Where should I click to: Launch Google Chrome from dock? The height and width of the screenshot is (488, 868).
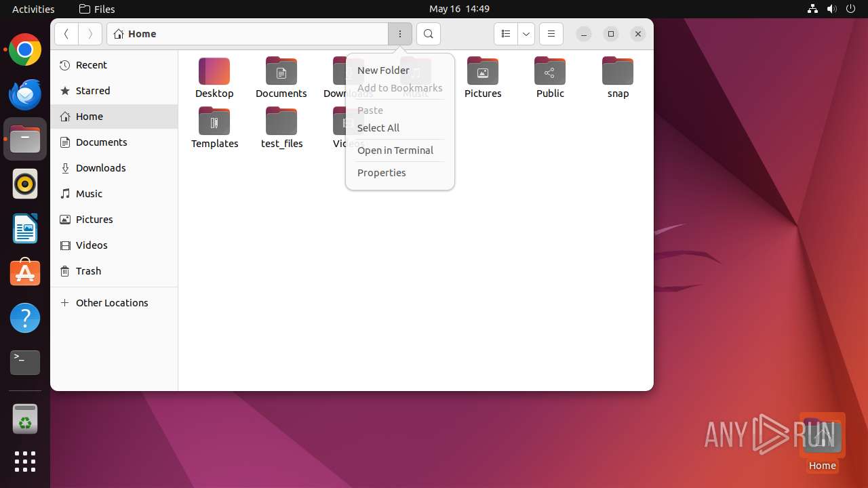click(25, 50)
